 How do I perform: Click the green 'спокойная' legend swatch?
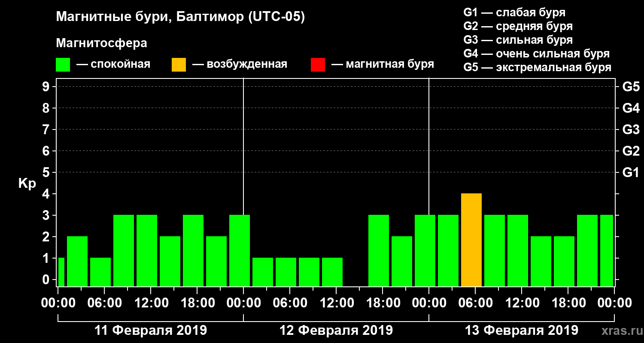pyautogui.click(x=63, y=65)
